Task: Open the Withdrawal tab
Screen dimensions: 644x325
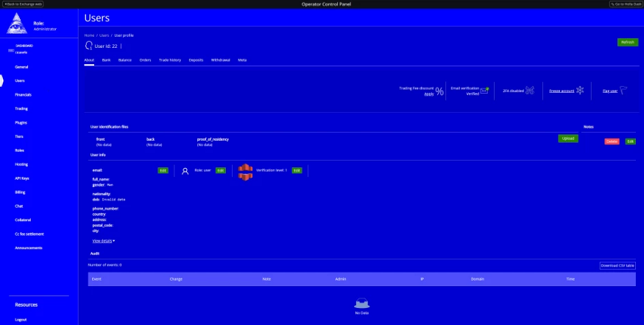Action: coord(221,60)
